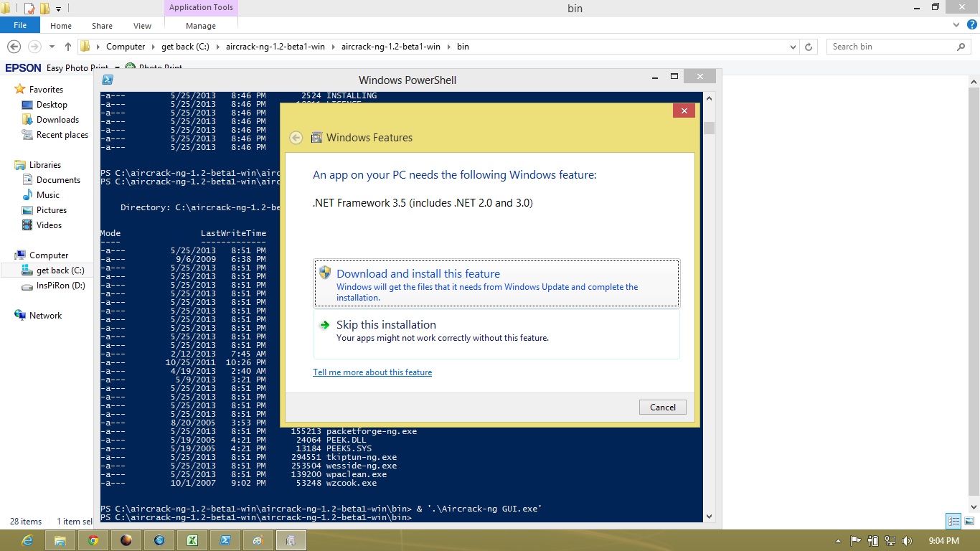This screenshot has width=980, height=551.
Task: Click the PowerShell taskbar icon
Action: click(225, 540)
